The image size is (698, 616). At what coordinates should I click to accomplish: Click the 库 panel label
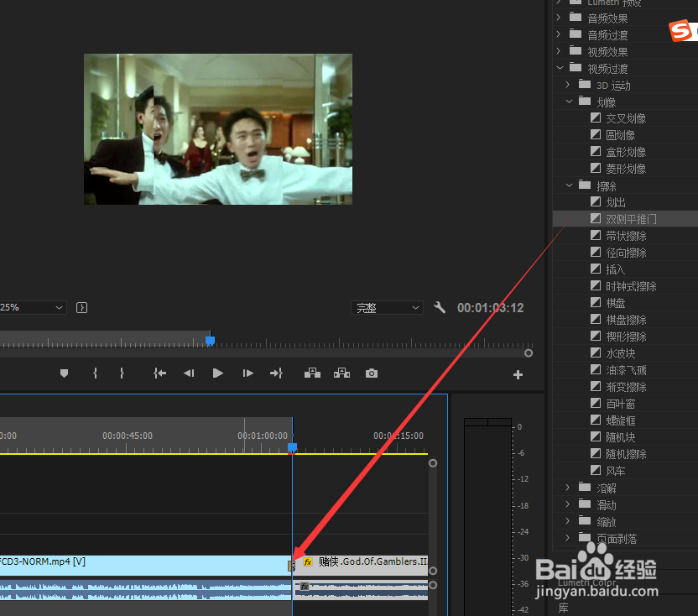point(564,608)
